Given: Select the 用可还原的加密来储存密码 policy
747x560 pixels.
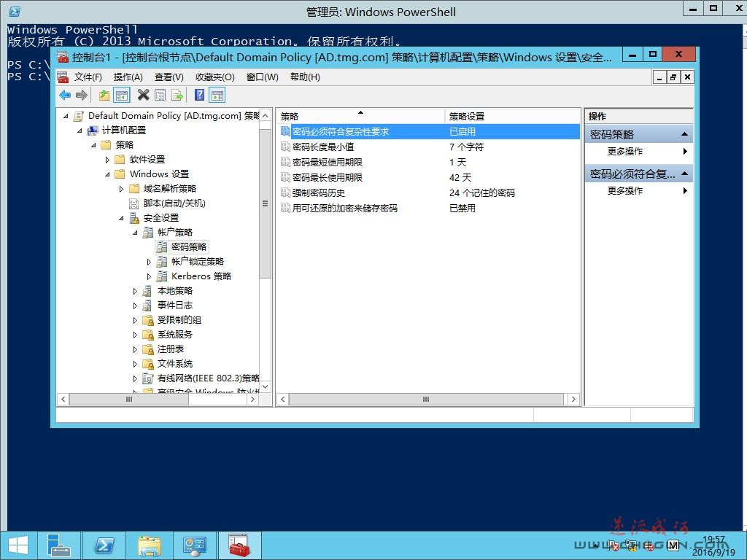Looking at the screenshot, I should tap(344, 208).
